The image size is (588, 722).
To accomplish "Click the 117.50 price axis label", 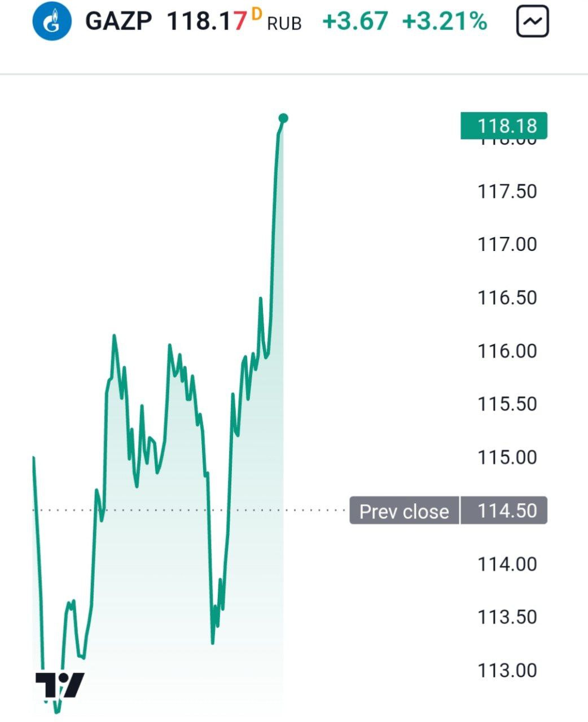I will tap(507, 191).
